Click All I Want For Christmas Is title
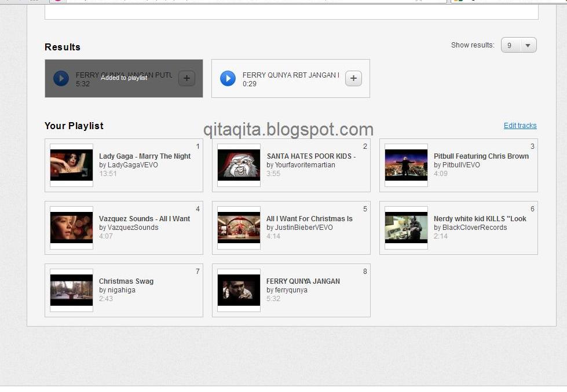Viewport: 567px width, 392px height. click(309, 219)
